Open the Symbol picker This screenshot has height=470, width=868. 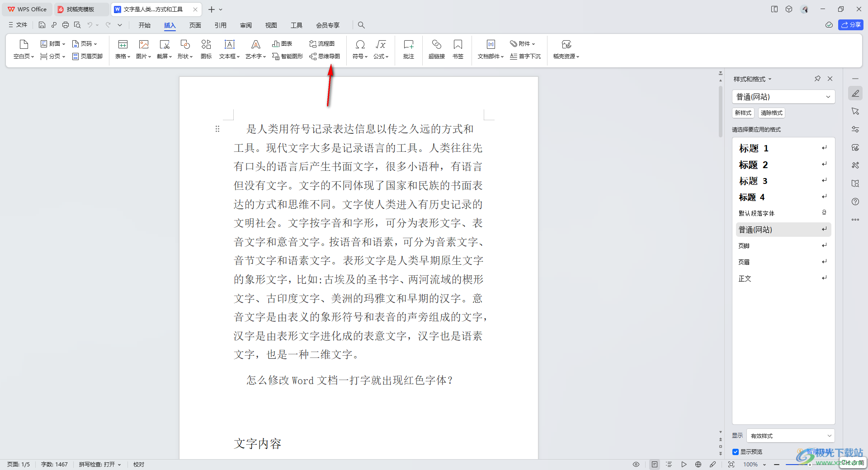(360, 49)
